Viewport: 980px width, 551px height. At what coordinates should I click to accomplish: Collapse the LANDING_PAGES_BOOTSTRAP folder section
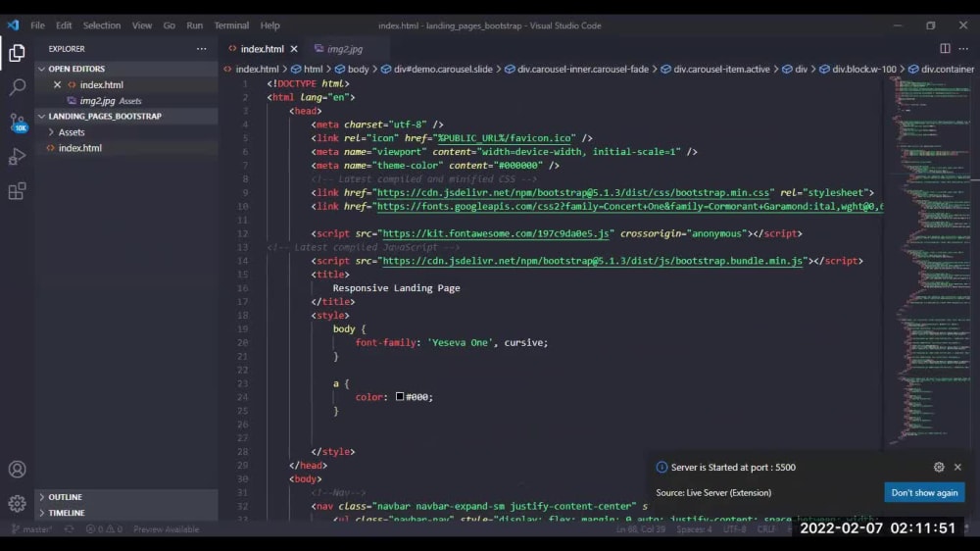pyautogui.click(x=126, y=117)
